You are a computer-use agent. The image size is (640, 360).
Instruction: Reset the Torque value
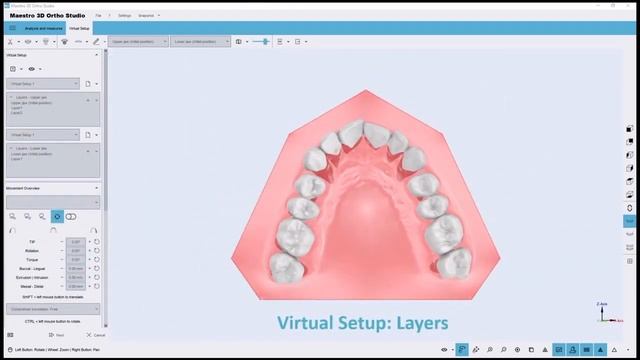click(x=97, y=260)
